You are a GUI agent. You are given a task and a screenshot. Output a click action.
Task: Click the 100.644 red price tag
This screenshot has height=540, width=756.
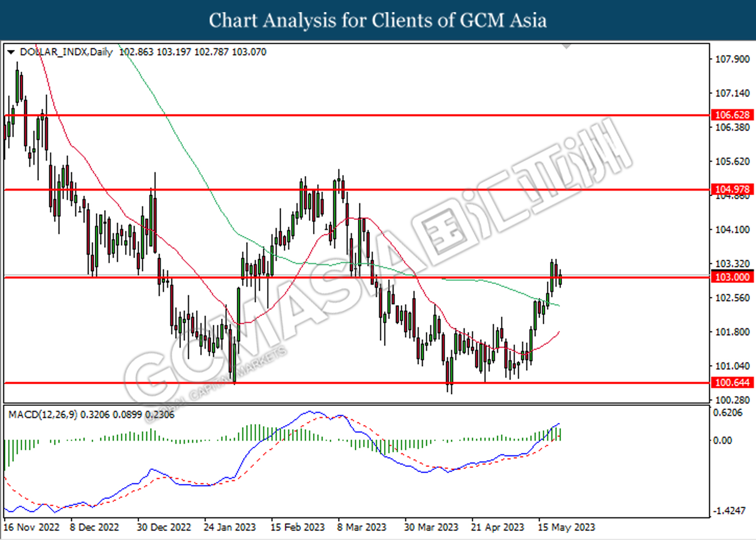pos(732,383)
